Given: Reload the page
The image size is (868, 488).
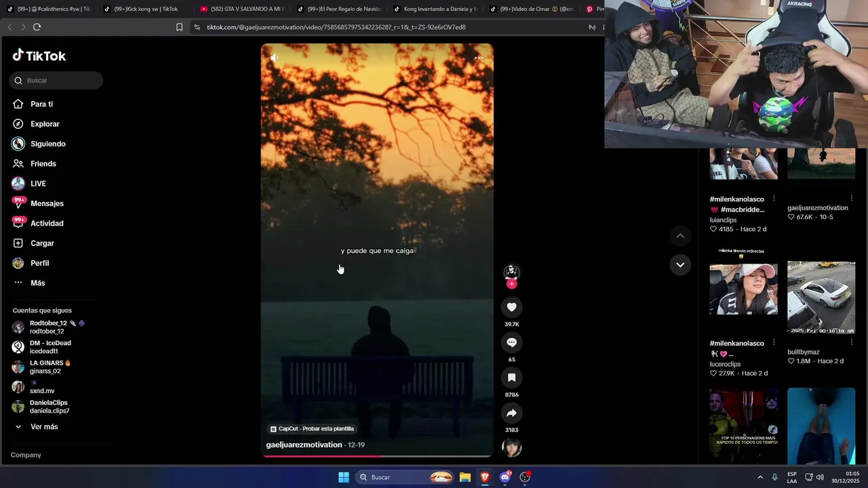Looking at the screenshot, I should click(x=37, y=27).
